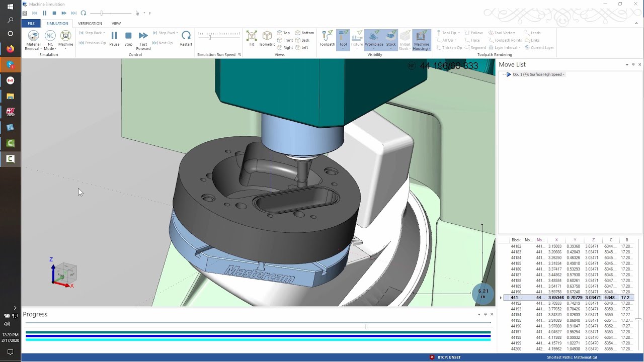The width and height of the screenshot is (644, 362).
Task: Click Previous Op button
Action: tap(92, 43)
